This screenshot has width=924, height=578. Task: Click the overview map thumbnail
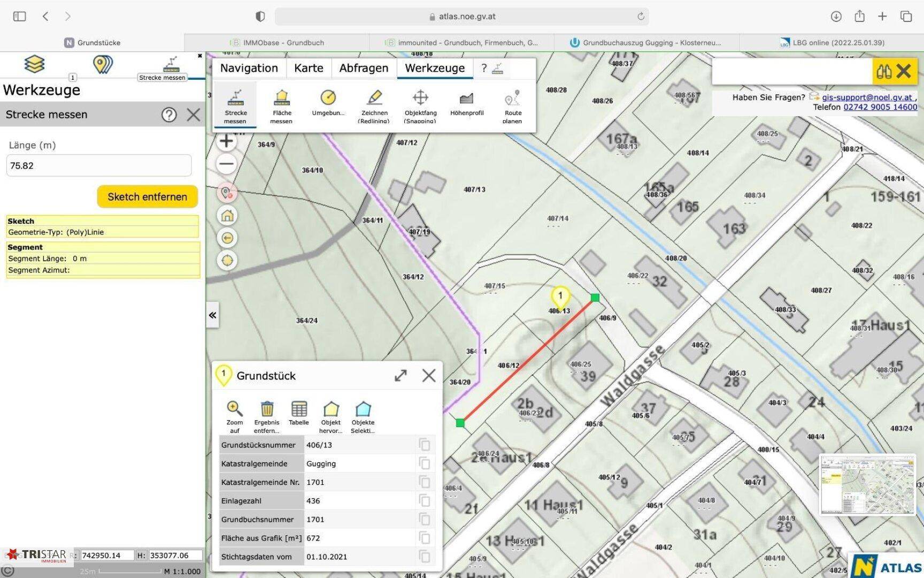coord(867,485)
